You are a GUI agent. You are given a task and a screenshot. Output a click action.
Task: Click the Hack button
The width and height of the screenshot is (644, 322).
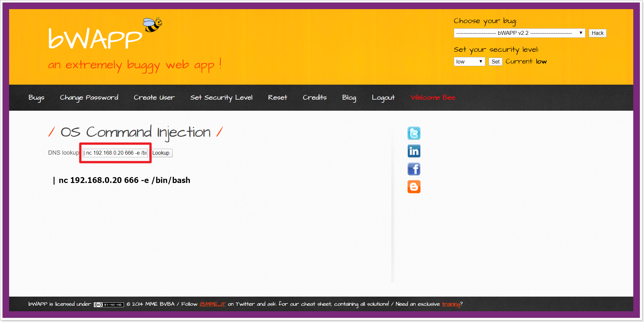(x=597, y=33)
